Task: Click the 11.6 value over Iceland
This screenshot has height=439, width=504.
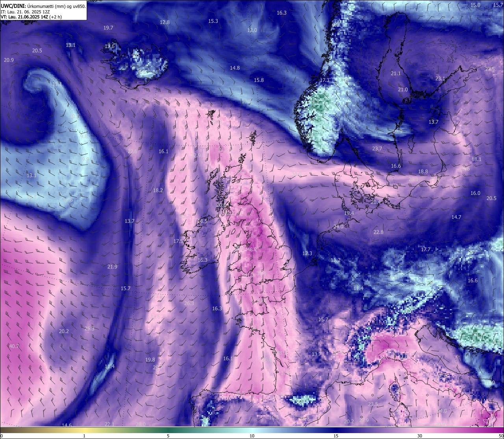Action: tap(109, 46)
